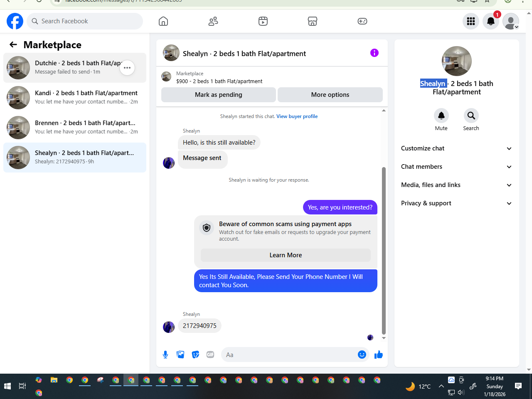
Task: Click the voice clip microphone icon
Action: 165,355
